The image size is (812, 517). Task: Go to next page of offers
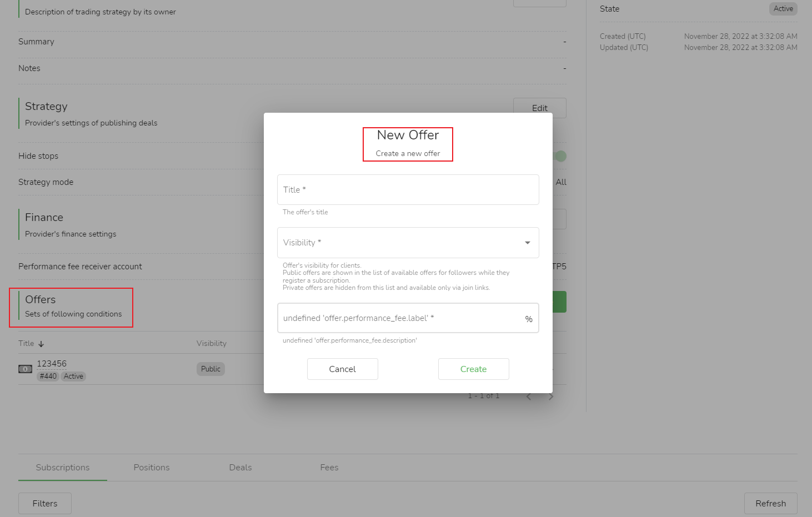[551, 396]
